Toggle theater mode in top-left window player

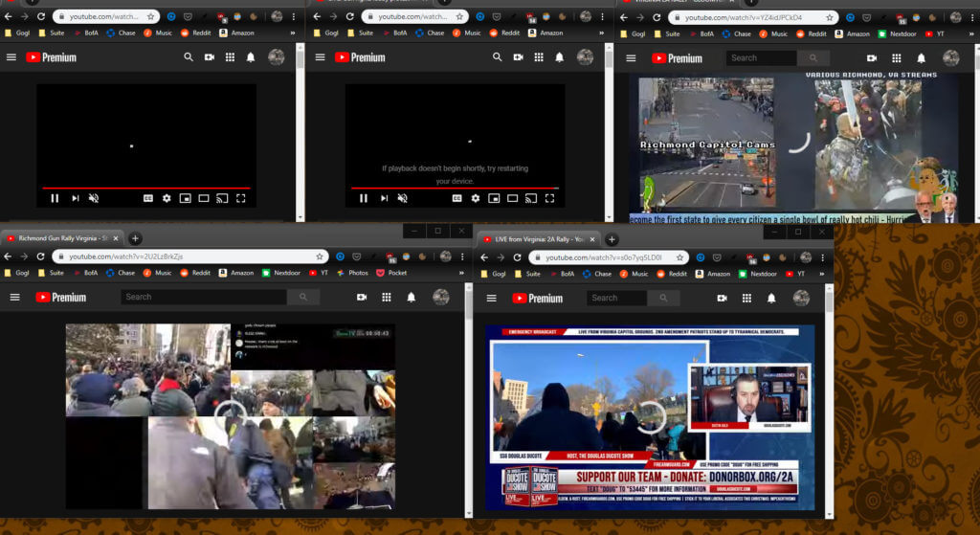(x=204, y=198)
